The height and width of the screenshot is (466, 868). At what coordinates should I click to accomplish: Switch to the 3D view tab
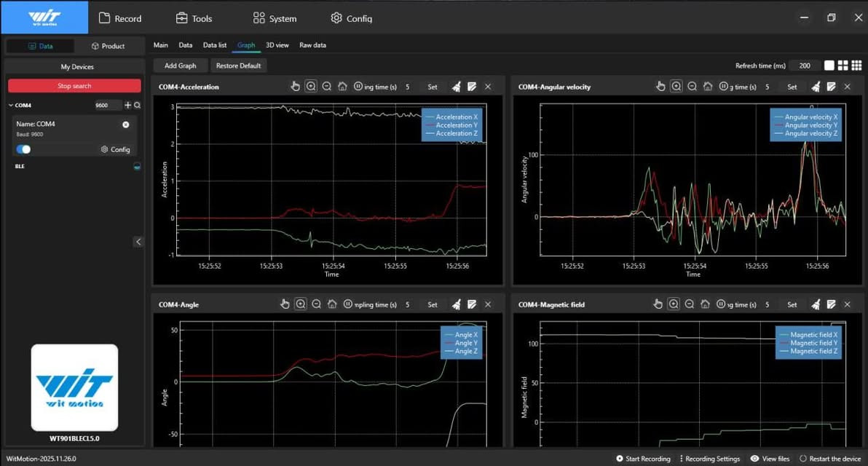[277, 45]
